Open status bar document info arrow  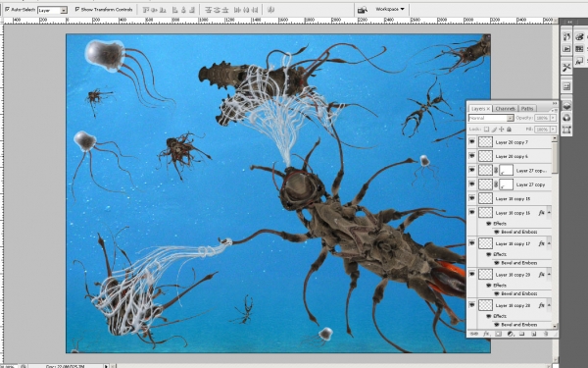[x=106, y=366]
